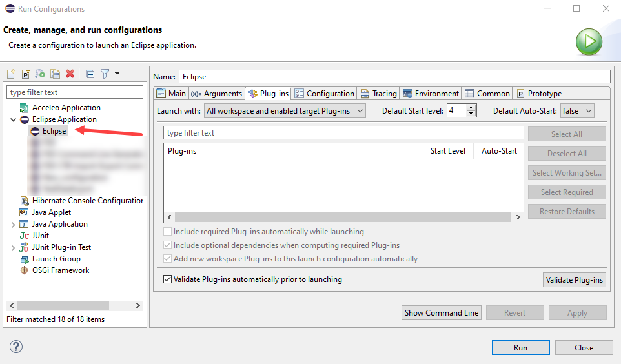Image resolution: width=621 pixels, height=364 pixels.
Task: Click the green Run graphic icon
Action: (x=589, y=41)
